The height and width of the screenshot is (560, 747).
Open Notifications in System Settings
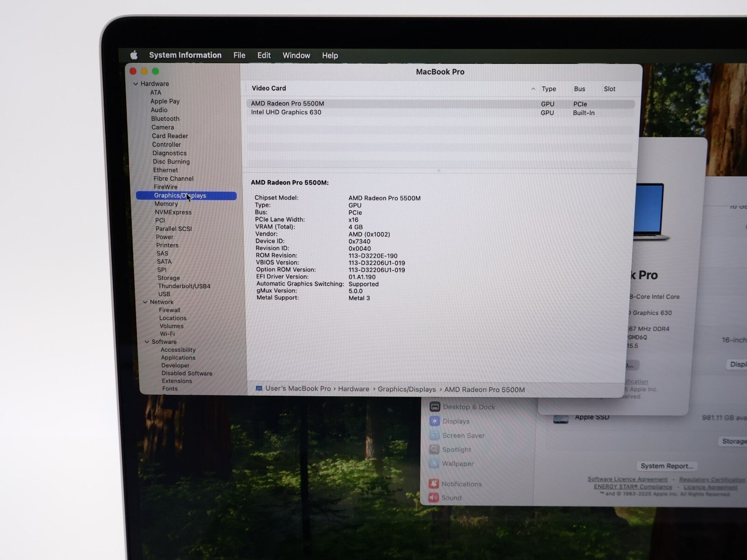click(x=455, y=484)
